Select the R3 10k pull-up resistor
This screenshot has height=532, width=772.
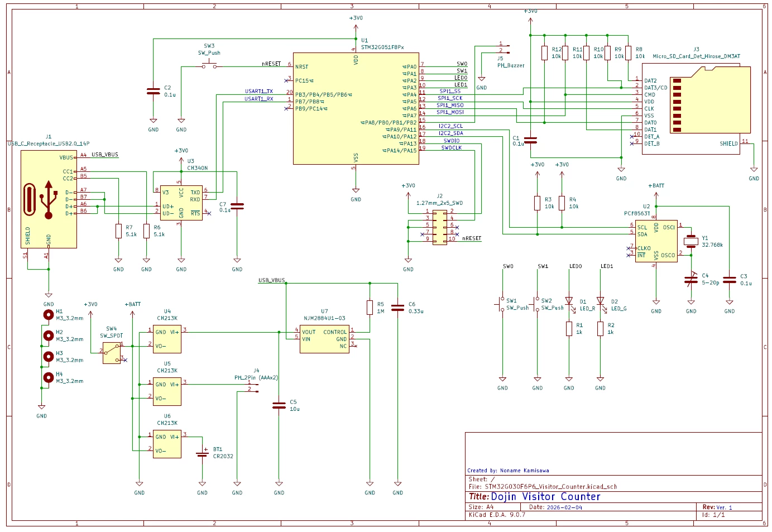coord(537,203)
